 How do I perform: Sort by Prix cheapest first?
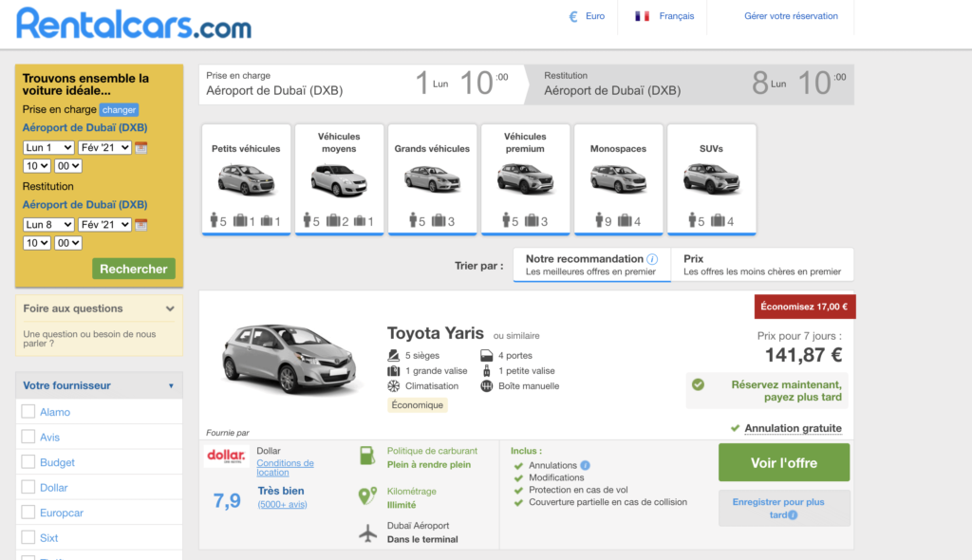click(762, 265)
